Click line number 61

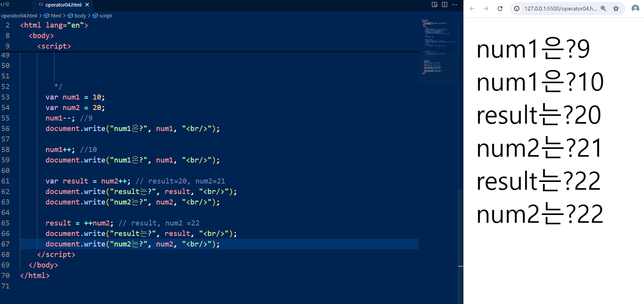[x=5, y=181]
